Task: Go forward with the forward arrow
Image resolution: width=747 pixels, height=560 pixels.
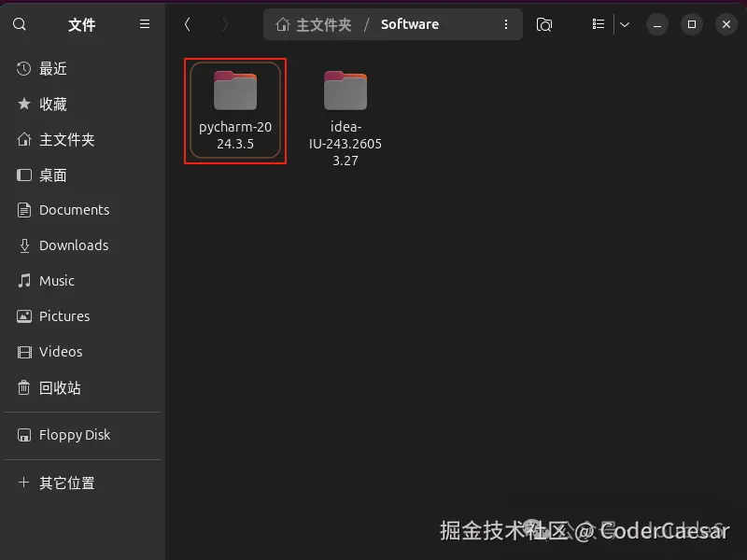Action: point(225,24)
